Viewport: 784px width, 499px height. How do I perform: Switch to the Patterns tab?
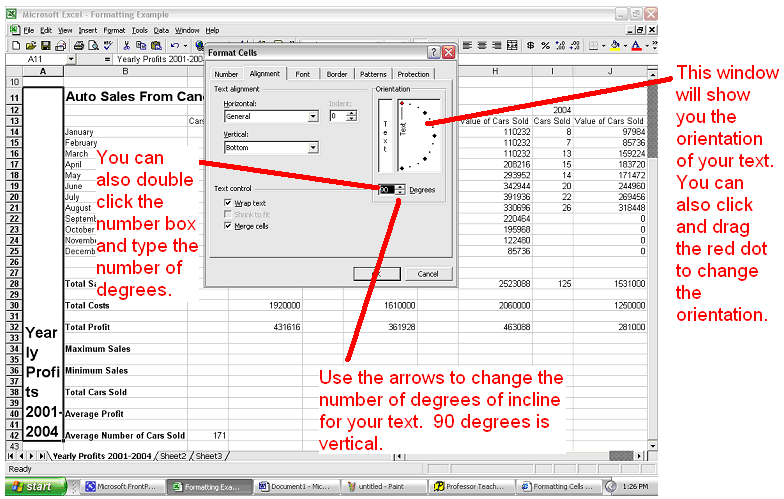point(374,74)
